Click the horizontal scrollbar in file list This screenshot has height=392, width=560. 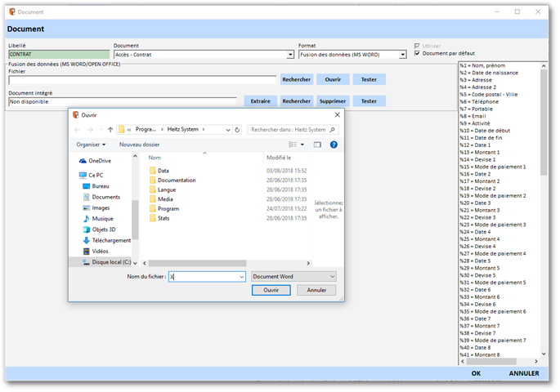[x=196, y=263]
